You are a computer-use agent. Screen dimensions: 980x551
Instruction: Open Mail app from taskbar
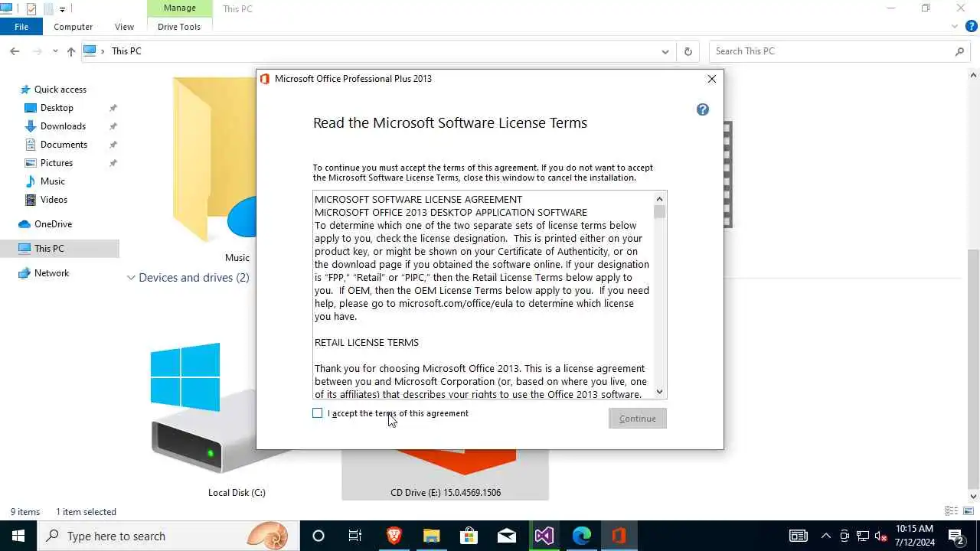coord(506,536)
